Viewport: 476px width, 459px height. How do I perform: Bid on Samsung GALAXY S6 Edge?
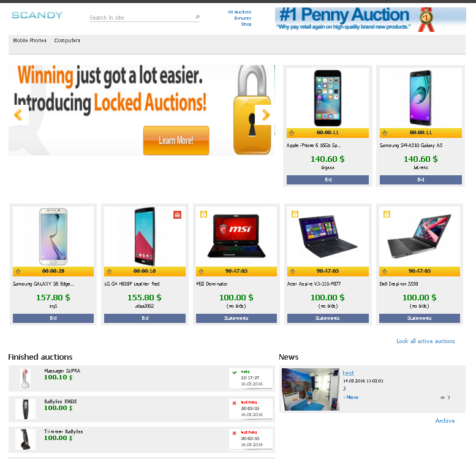[53, 318]
